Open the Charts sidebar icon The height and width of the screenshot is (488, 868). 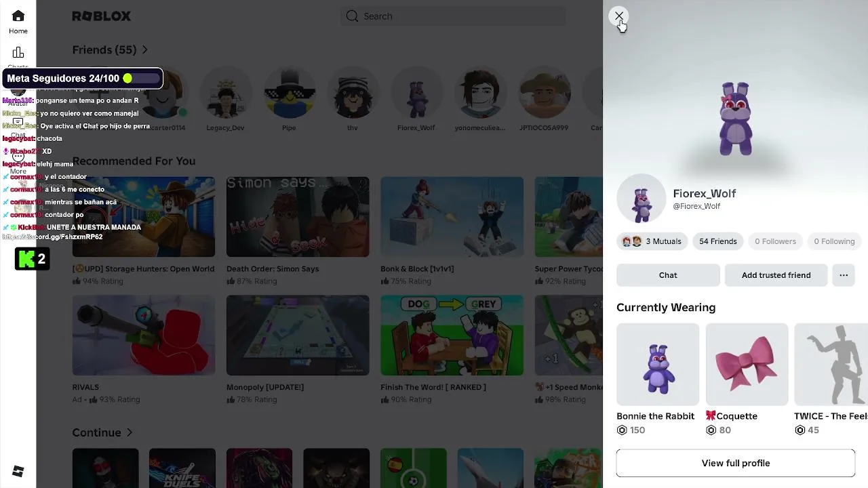pos(18,54)
